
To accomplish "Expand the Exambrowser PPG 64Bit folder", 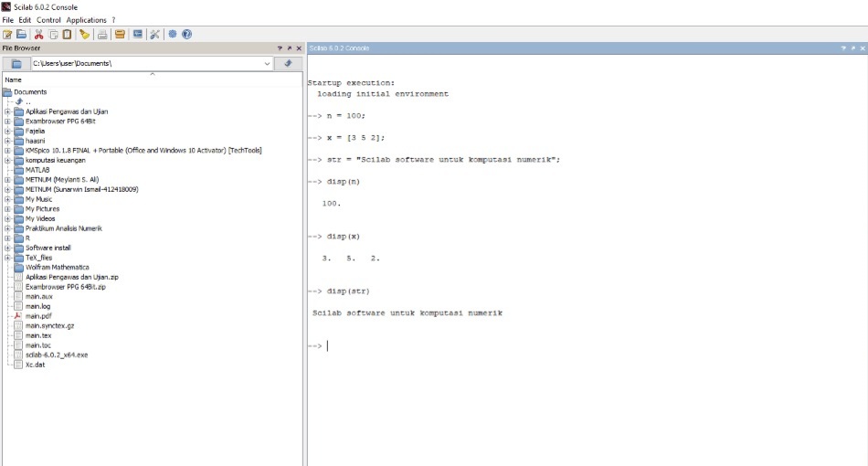I will (x=7, y=122).
